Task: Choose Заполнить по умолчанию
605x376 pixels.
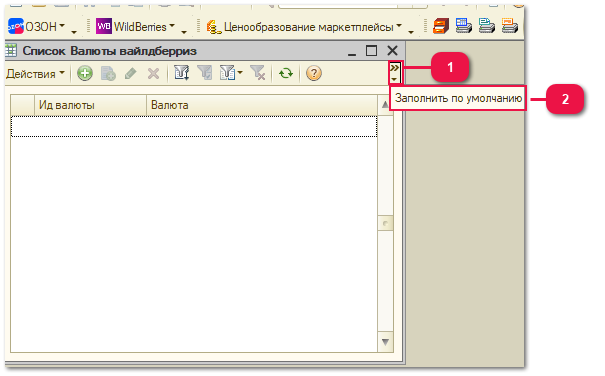Action: pyautogui.click(x=458, y=98)
